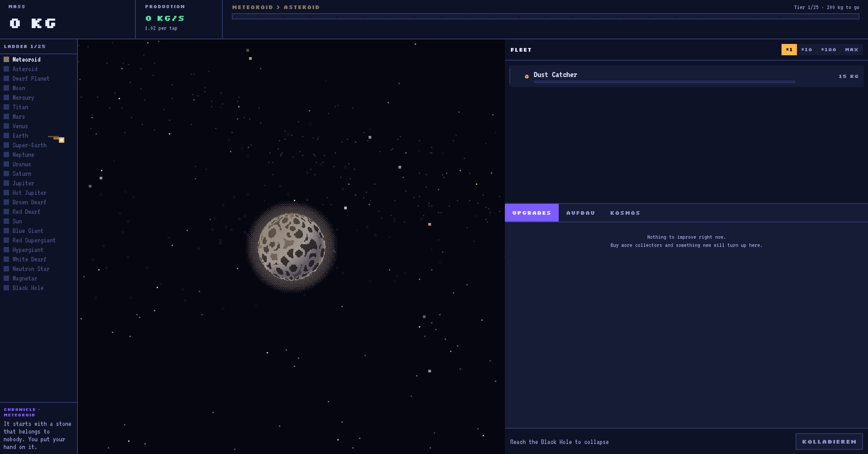Select the ×100 buy amount
The height and width of the screenshot is (454, 868).
[x=829, y=49]
